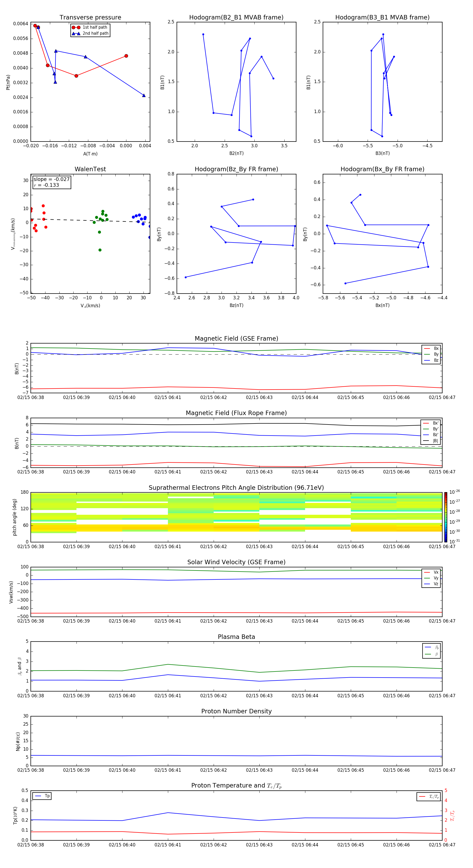This screenshot has width=473, height=868.
Task: Click the Te/Tp legend box
Action: tap(429, 796)
